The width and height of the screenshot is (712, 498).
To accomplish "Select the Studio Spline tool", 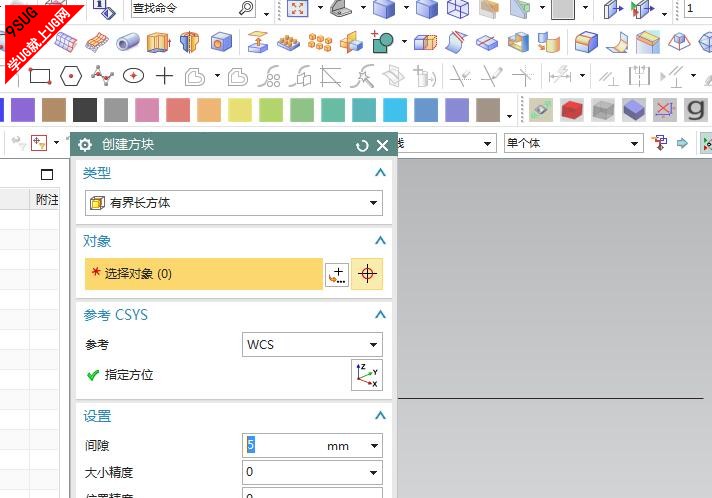I will tap(102, 75).
